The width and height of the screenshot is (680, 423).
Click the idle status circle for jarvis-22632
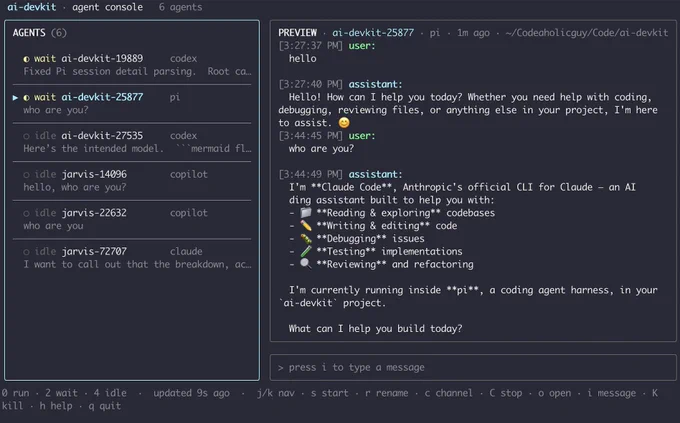(26, 213)
